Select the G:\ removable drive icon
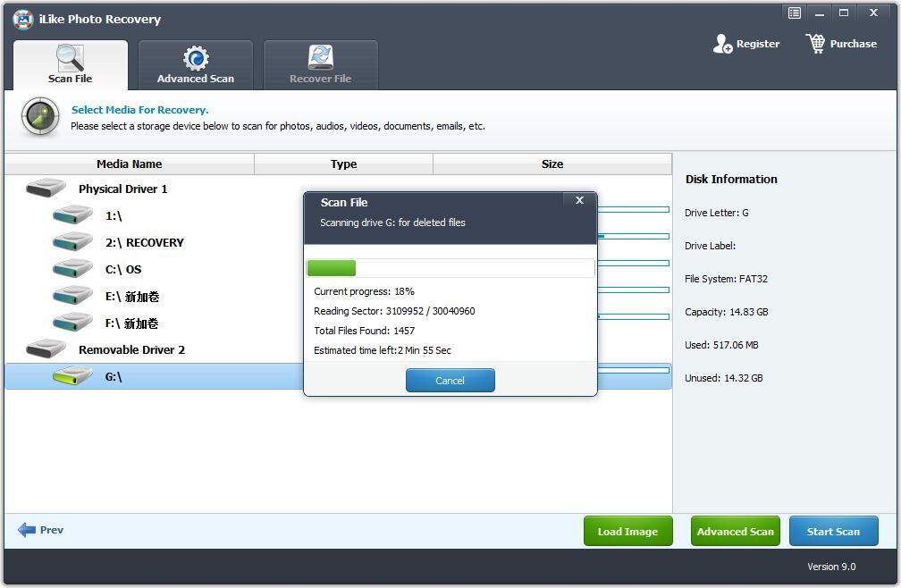Viewport: 901px width, 588px height. (x=72, y=376)
